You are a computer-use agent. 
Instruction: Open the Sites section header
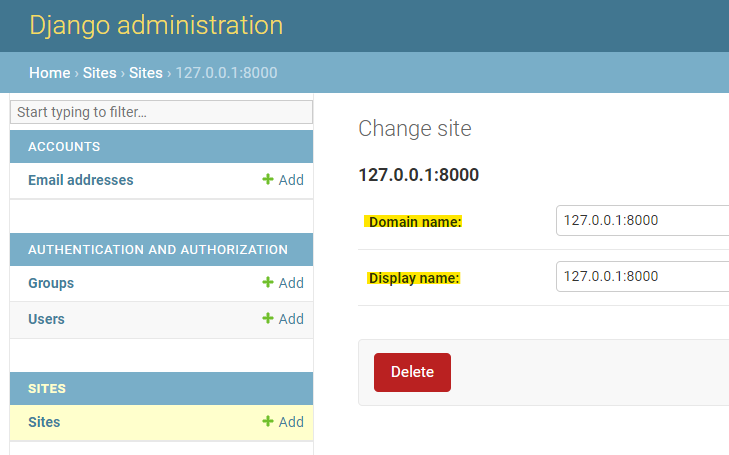tap(47, 389)
